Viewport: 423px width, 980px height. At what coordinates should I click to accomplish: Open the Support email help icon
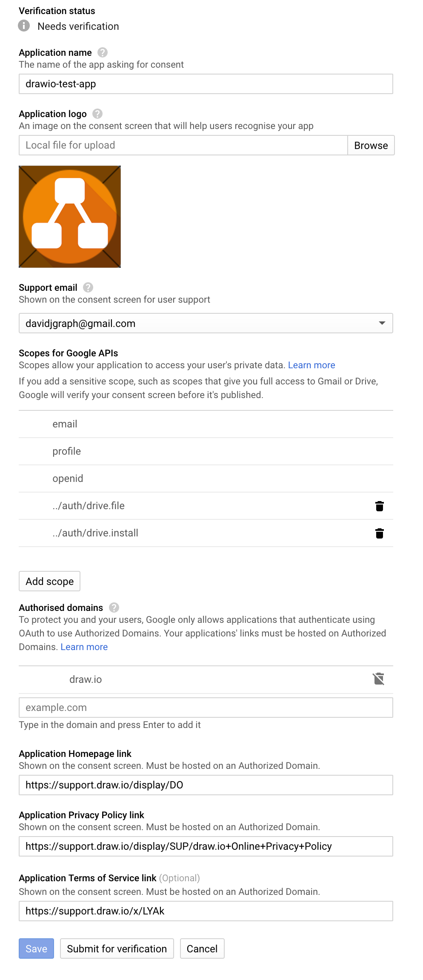(x=87, y=287)
